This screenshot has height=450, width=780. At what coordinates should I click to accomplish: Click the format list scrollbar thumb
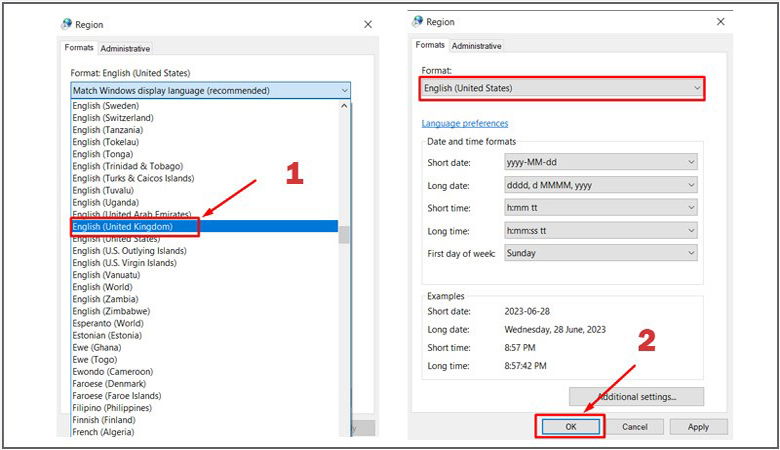[344, 235]
